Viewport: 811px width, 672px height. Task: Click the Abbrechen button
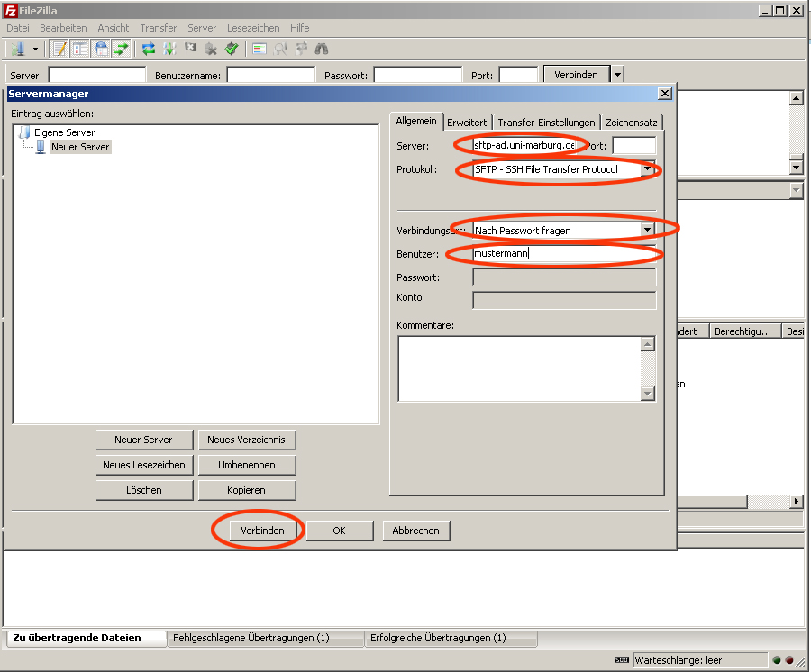pyautogui.click(x=415, y=531)
